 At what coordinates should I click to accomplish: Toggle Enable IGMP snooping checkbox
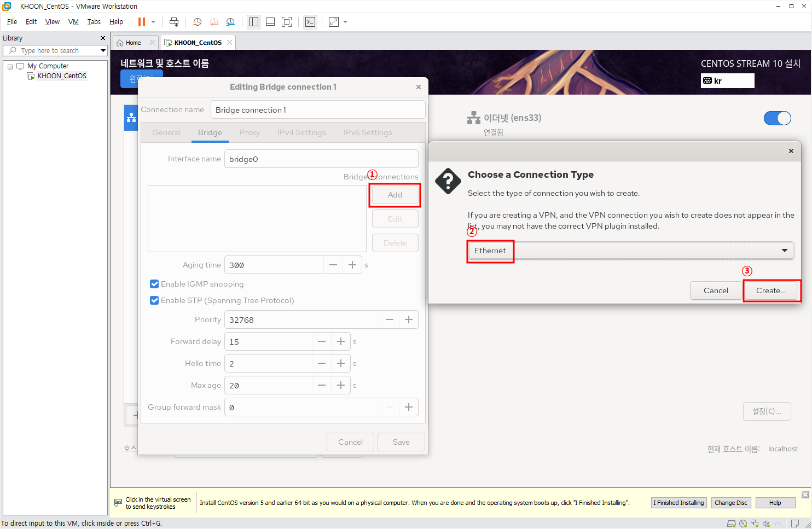click(x=154, y=284)
